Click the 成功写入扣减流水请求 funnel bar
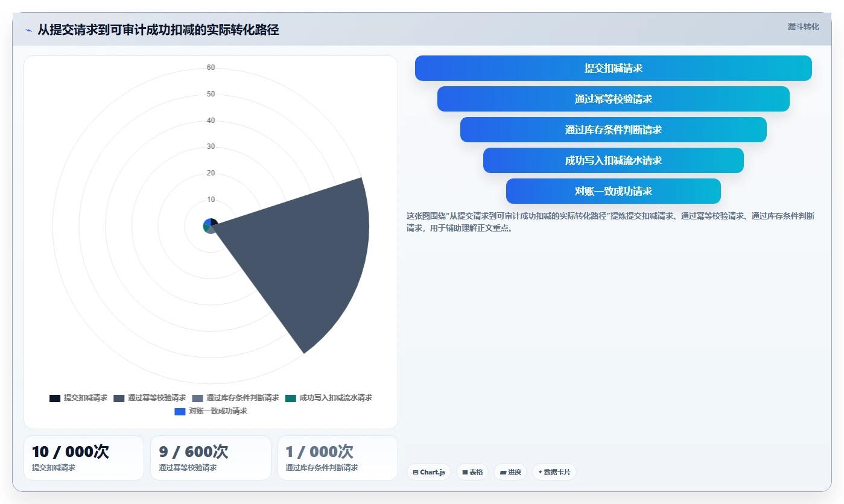 point(613,160)
